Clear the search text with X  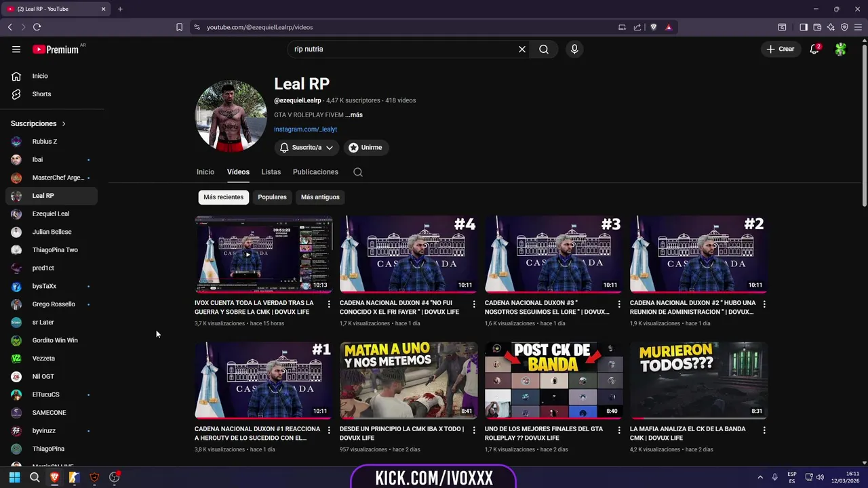click(x=522, y=49)
